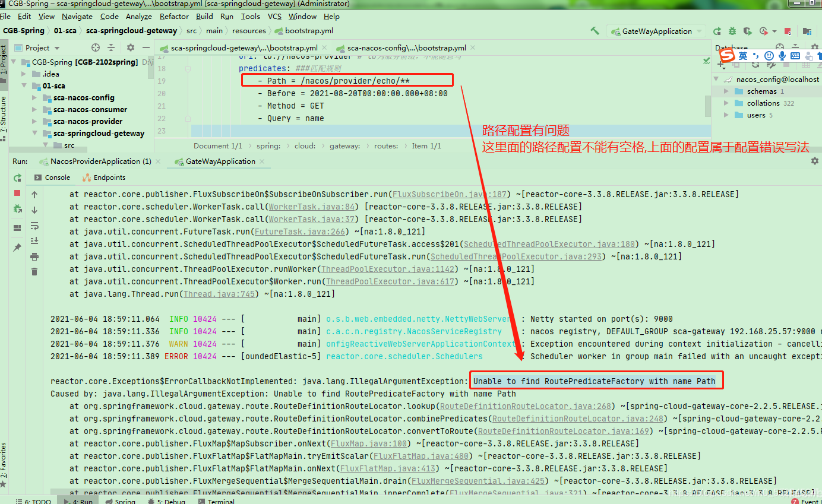822x504 pixels.
Task: Click the Sogou voice input microphone
Action: (782, 55)
